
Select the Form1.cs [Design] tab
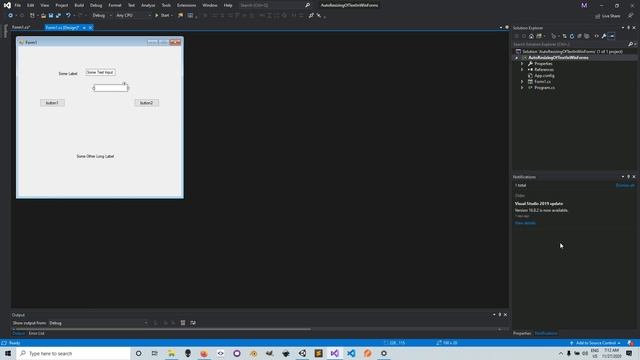tap(62, 27)
